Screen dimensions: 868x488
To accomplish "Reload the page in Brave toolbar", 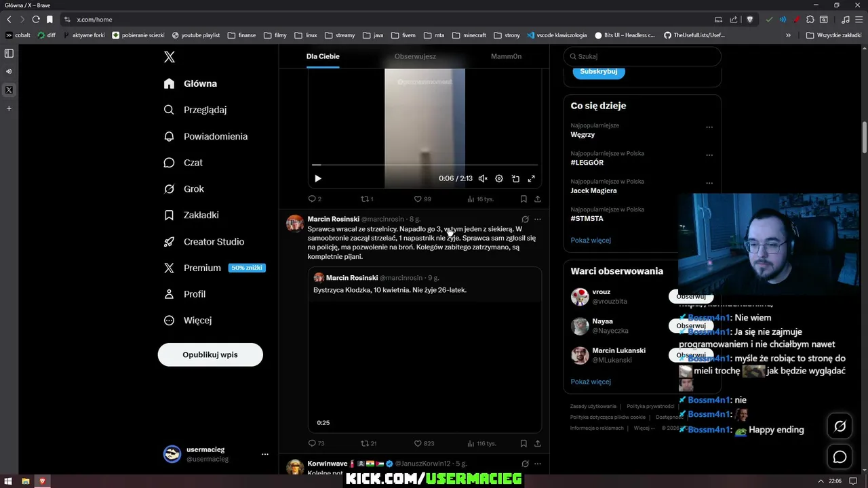I will (36, 20).
